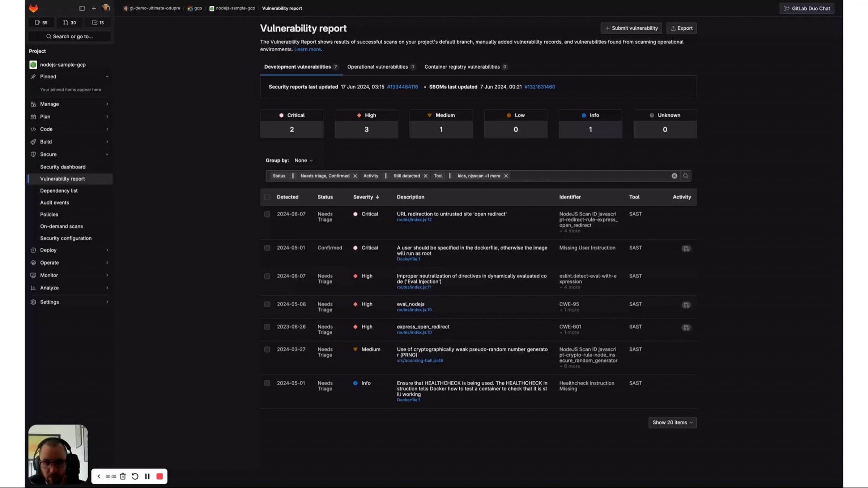Clear all filters with circled X icon

click(x=674, y=176)
